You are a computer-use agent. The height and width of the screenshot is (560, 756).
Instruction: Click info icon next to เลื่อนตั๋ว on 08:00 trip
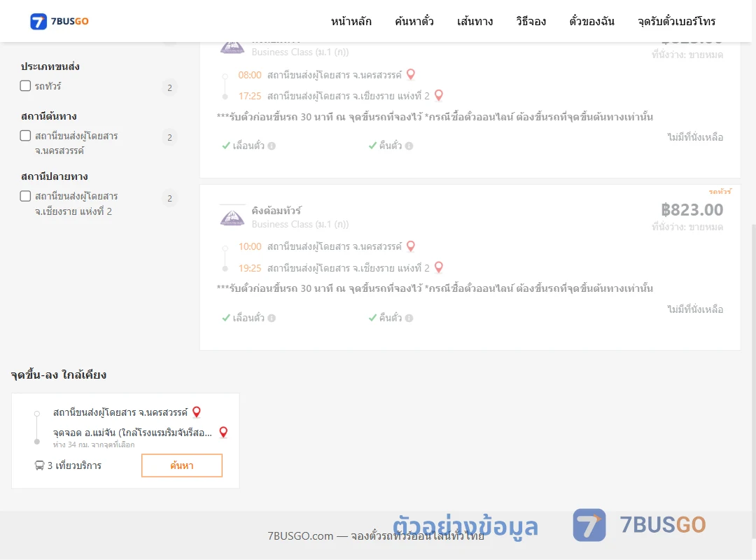[272, 146]
